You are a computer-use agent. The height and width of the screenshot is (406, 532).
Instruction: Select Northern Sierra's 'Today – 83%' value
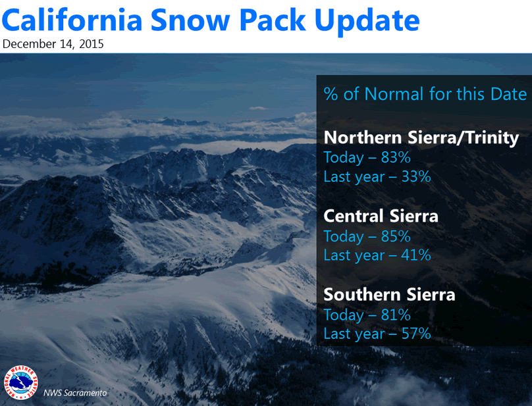click(x=367, y=157)
